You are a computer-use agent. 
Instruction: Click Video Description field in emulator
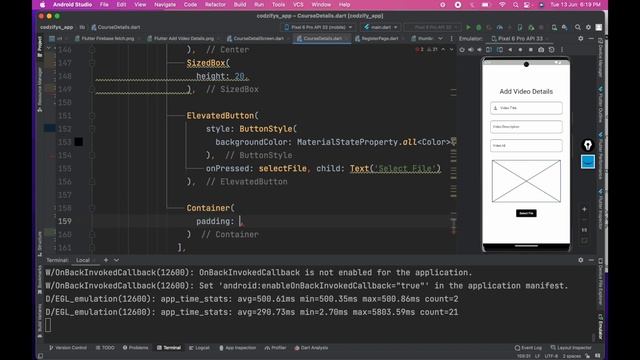click(x=526, y=127)
